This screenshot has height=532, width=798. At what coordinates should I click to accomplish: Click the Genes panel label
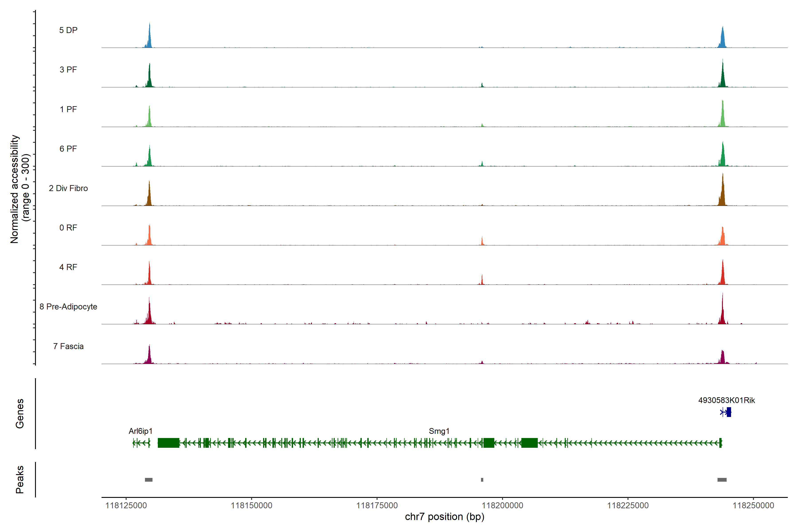pyautogui.click(x=20, y=414)
